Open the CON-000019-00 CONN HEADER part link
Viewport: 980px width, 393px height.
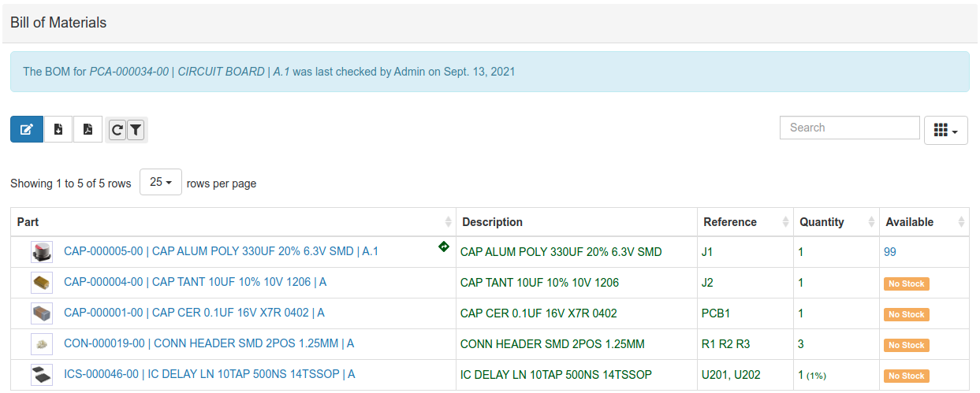(208, 343)
